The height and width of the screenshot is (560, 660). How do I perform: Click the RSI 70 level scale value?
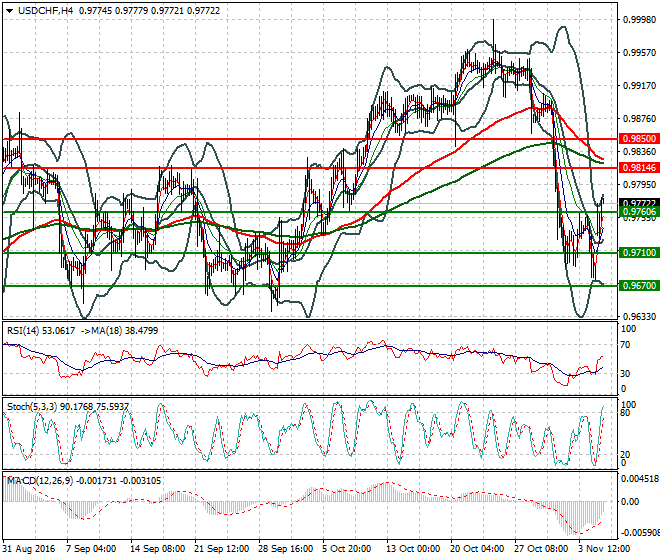point(625,345)
